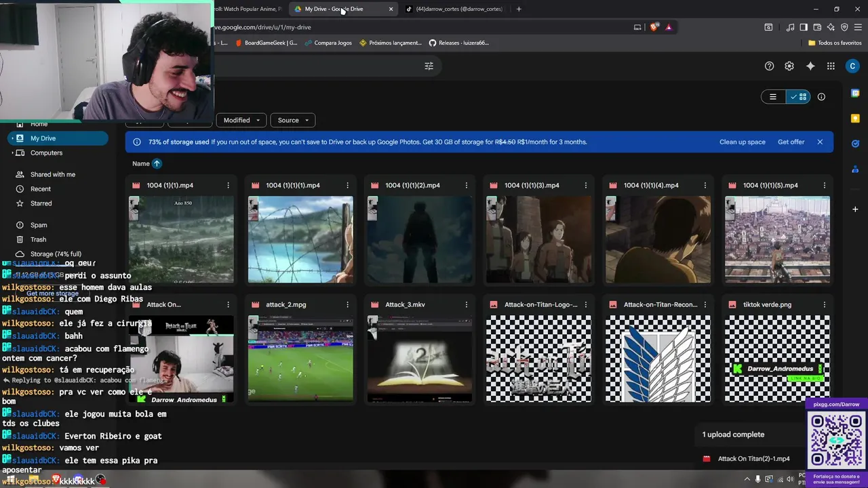This screenshot has width=868, height=488.
Task: Open advanced search filter options
Action: [429, 66]
